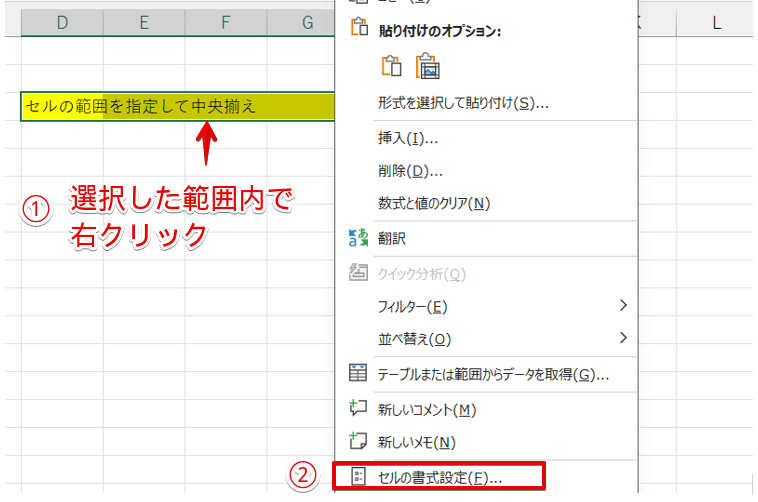
Task: Click cell containing セルの範囲を指定して中央揃え
Action: (177, 106)
